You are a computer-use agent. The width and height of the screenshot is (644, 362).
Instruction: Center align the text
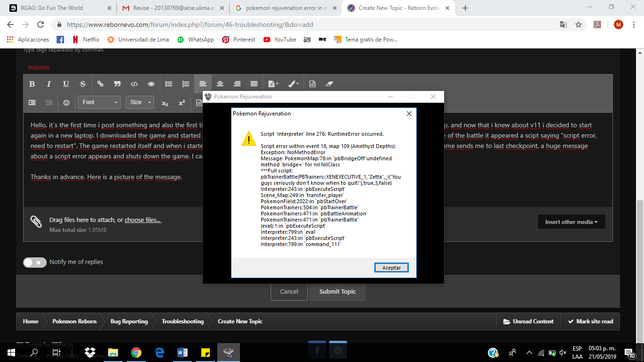[220, 84]
